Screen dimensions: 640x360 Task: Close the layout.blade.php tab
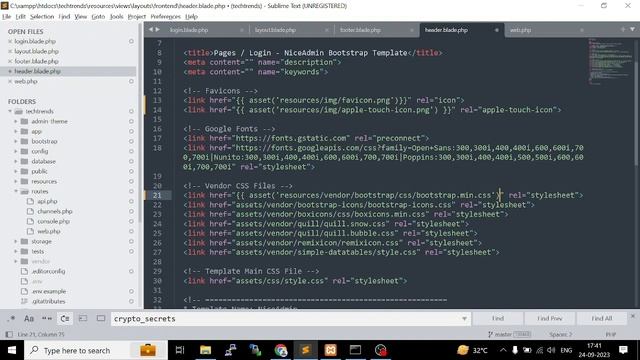(327, 30)
